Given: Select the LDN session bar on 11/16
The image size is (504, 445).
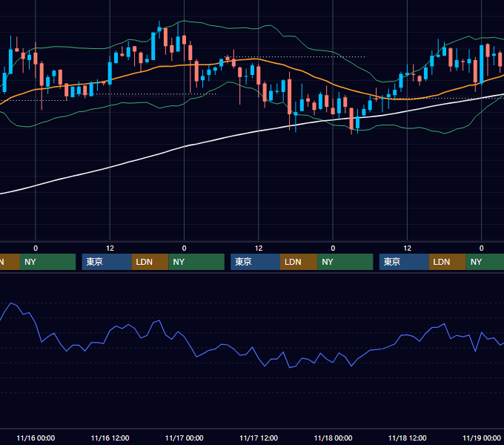Looking at the screenshot, I should pyautogui.click(x=150, y=262).
